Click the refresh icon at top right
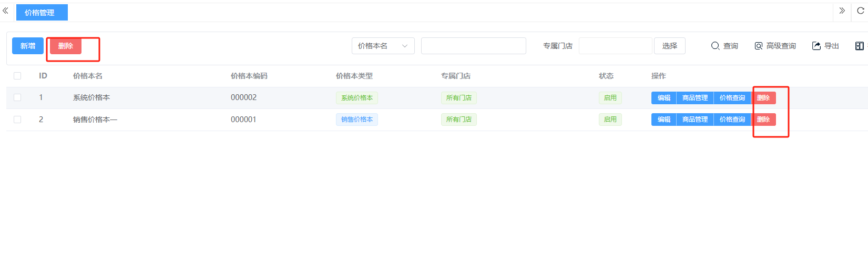Image resolution: width=868 pixels, height=268 pixels. [x=861, y=11]
